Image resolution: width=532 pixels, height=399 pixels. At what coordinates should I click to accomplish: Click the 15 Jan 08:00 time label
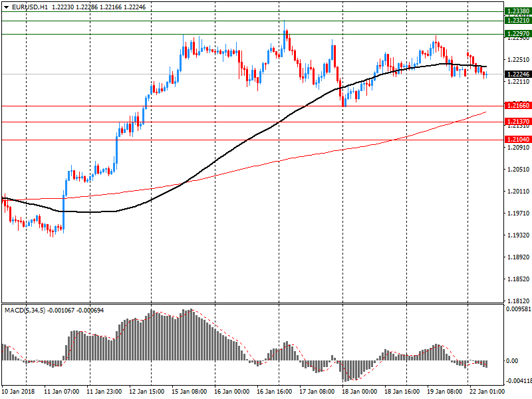(189, 392)
